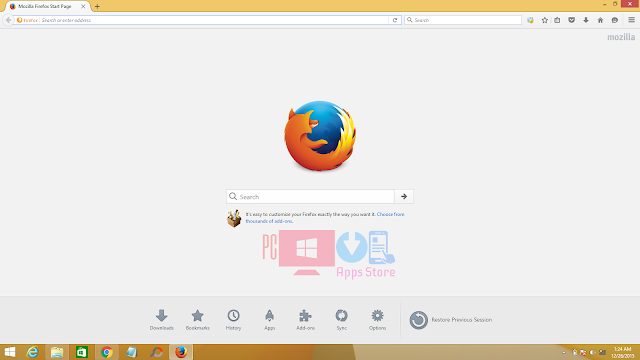Select the Mozilla Firefox Start Page tab
Image resolution: width=640 pixels, height=360 pixels.
45,7
